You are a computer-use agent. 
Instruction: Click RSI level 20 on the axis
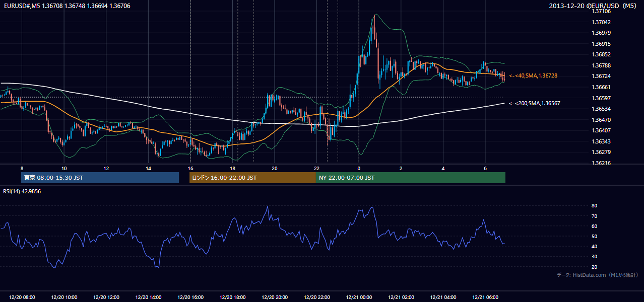point(595,267)
